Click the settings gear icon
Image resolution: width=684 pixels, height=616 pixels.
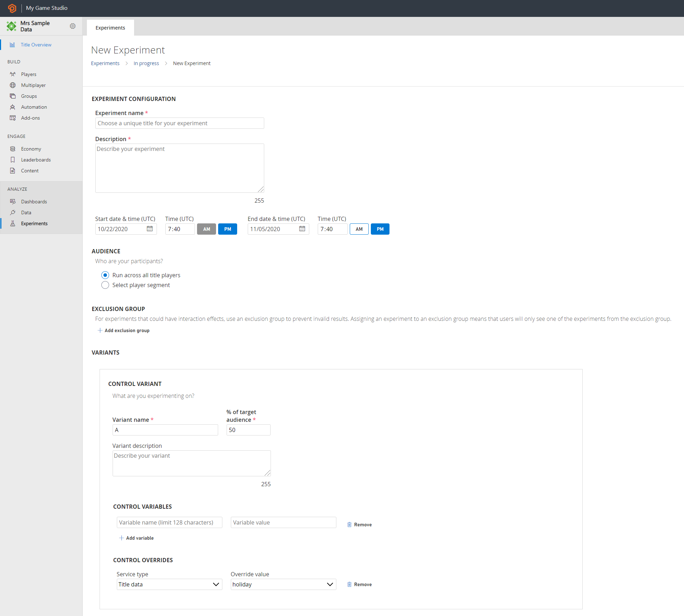[72, 26]
